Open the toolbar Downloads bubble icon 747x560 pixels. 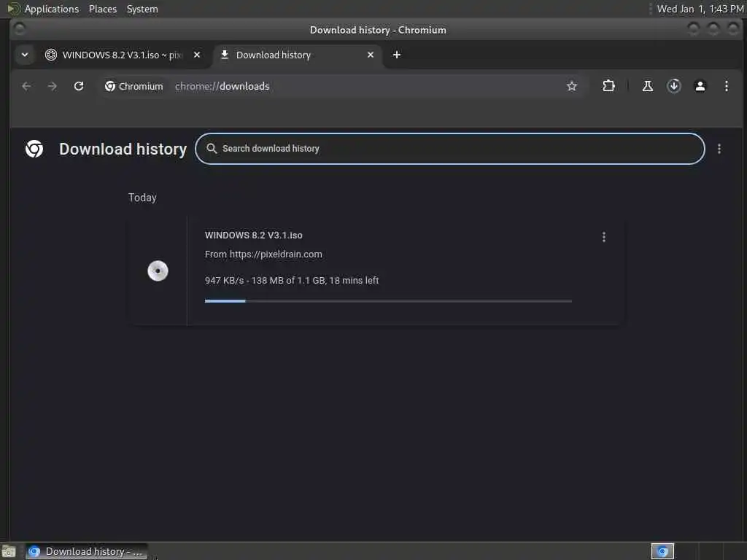tap(673, 86)
